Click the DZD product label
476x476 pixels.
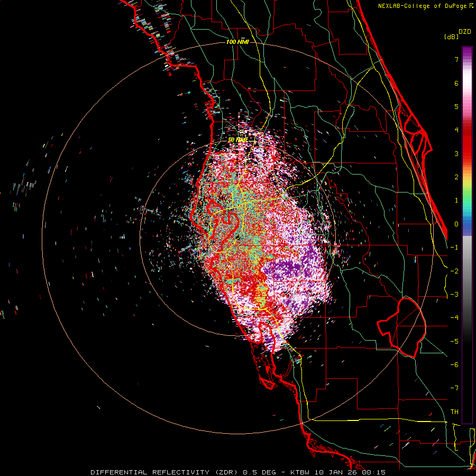click(464, 32)
